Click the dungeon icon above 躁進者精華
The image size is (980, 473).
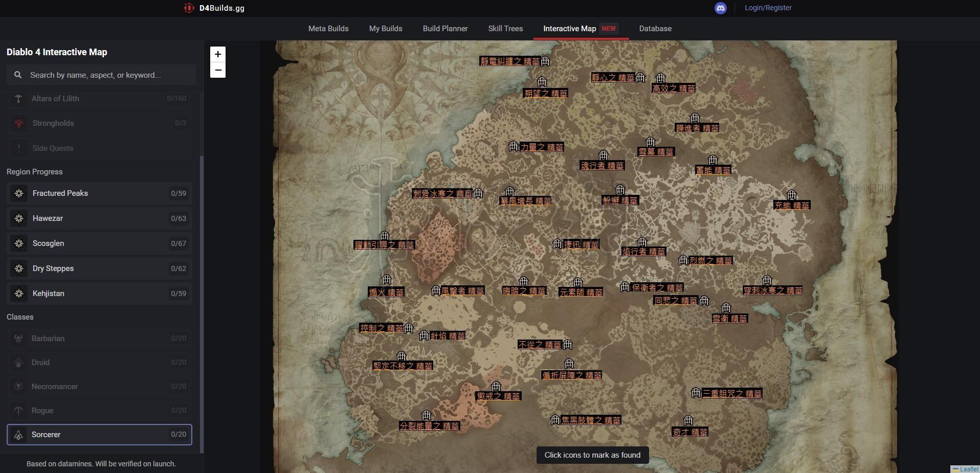pos(695,118)
